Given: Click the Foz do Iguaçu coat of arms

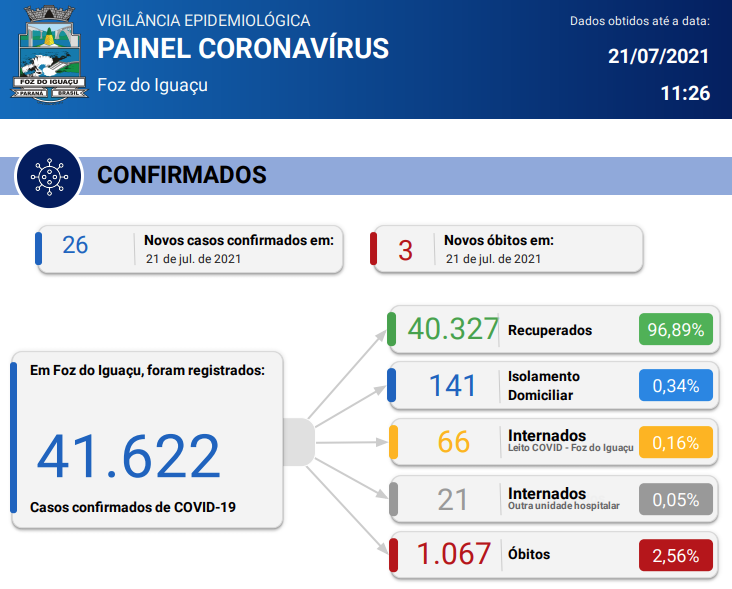Looking at the screenshot, I should (x=49, y=55).
